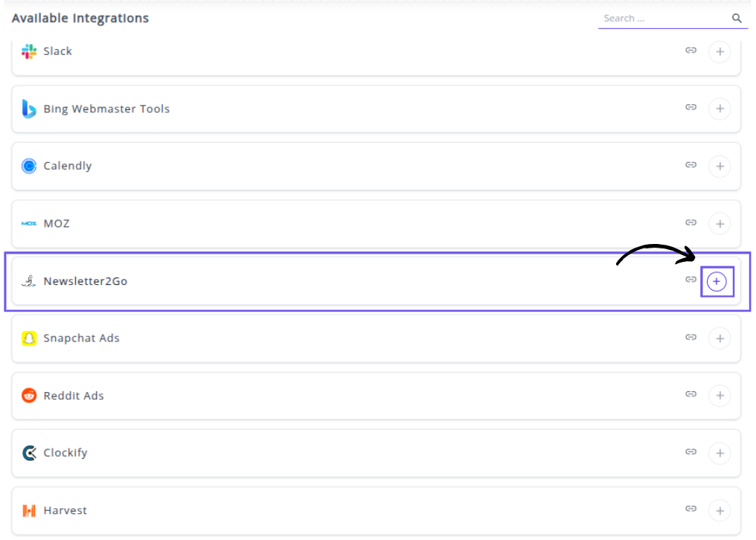Image resolution: width=756 pixels, height=540 pixels.
Task: Click the link icon in Slack row
Action: coord(691,51)
